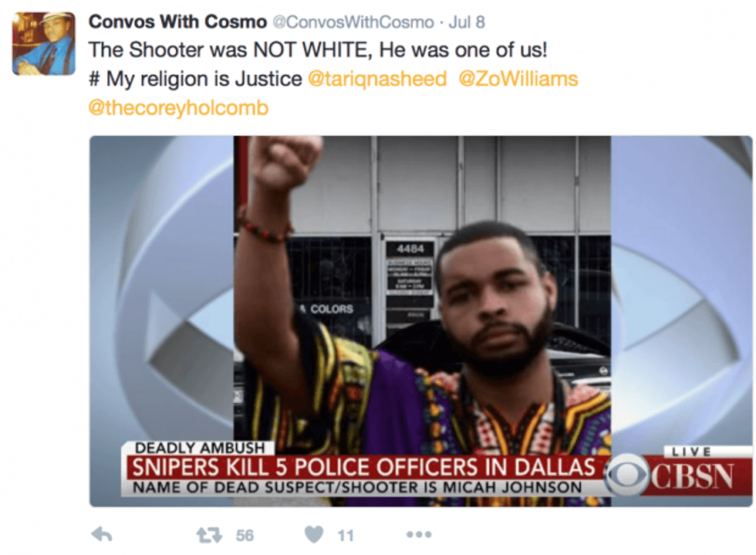
Task: Open the more options ellipsis
Action: (x=418, y=534)
